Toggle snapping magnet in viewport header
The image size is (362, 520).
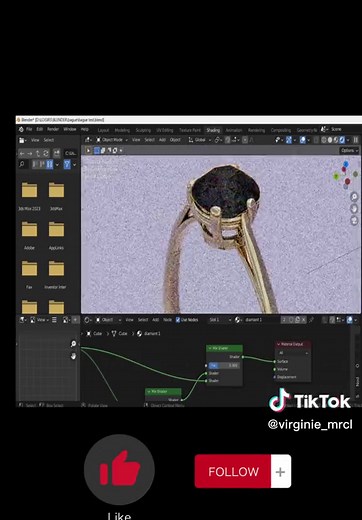[x=228, y=140]
